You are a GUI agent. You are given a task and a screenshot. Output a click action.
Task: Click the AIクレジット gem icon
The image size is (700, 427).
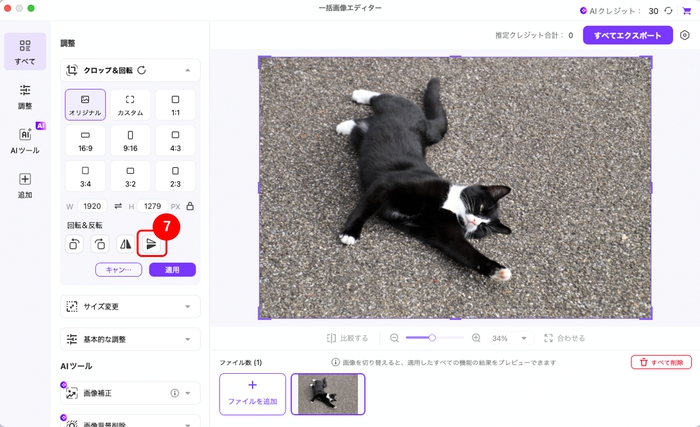[583, 11]
